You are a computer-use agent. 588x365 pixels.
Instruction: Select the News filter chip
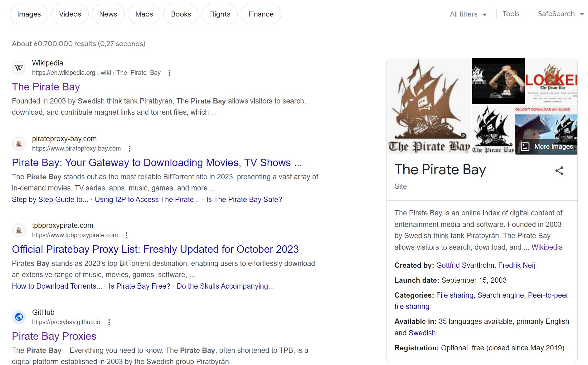click(x=108, y=14)
